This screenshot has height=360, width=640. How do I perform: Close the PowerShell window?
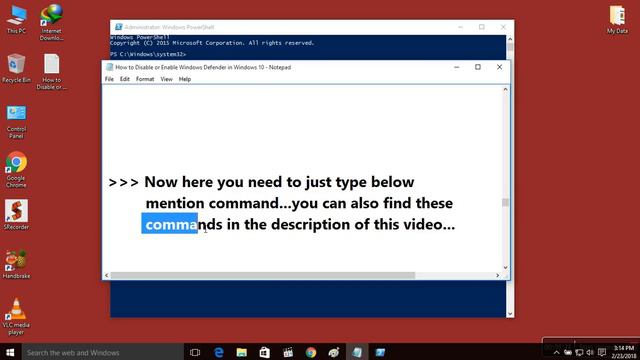point(503,27)
